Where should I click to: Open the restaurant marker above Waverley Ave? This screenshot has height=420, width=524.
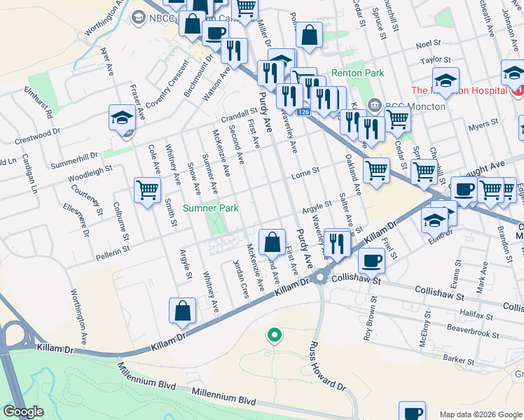pos(290,99)
